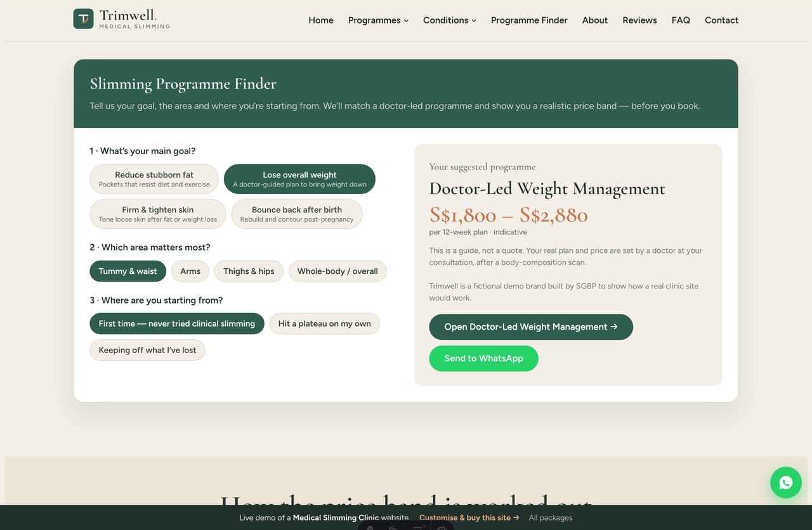Open the About page
This screenshot has height=530, width=812.
click(x=595, y=20)
